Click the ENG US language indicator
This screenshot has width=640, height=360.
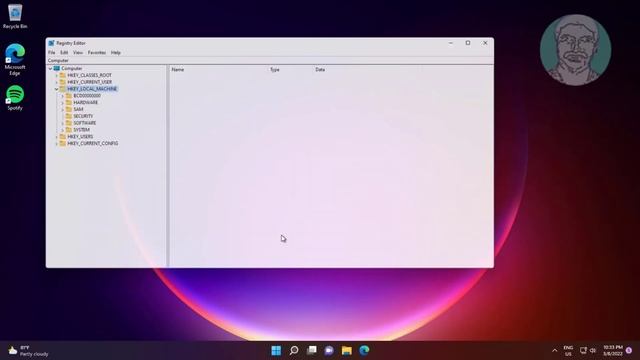tap(568, 351)
